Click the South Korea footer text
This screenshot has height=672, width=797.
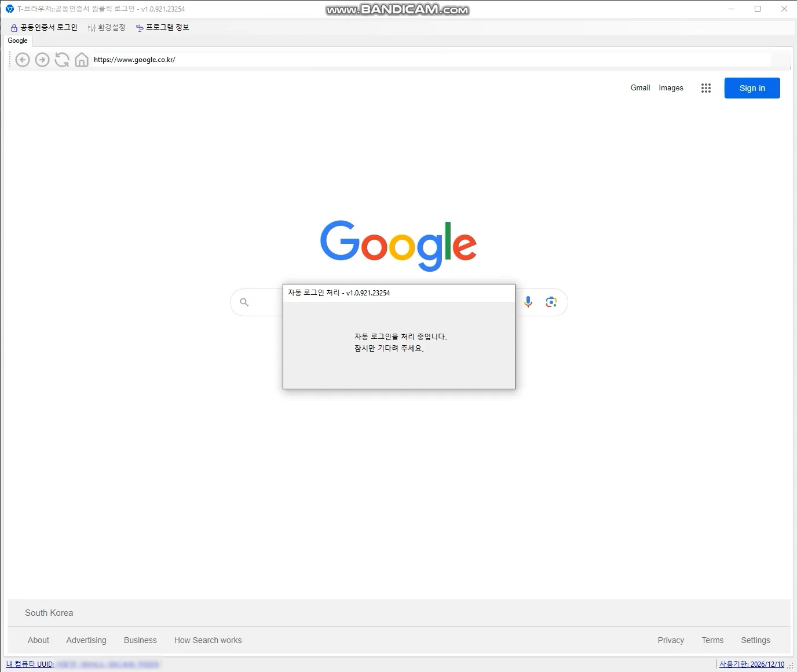pos(49,613)
